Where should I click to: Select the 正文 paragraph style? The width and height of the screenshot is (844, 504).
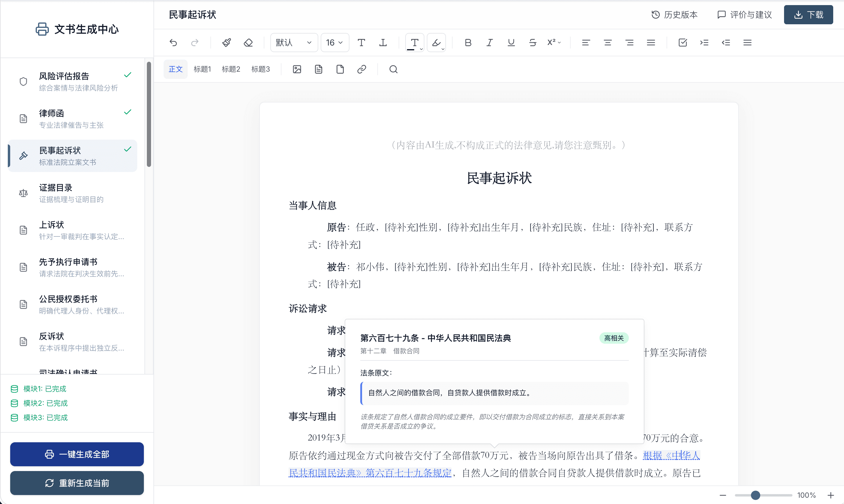click(x=176, y=69)
